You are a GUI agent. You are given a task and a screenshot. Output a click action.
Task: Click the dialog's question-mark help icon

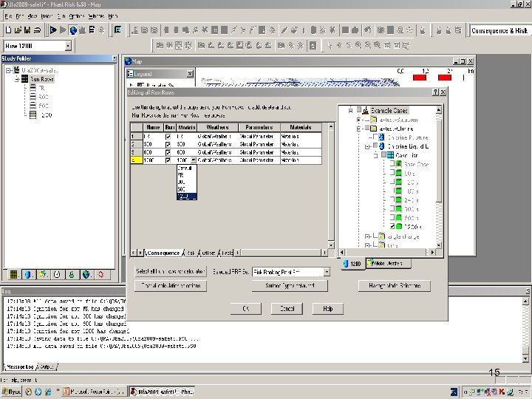pyautogui.click(x=436, y=92)
